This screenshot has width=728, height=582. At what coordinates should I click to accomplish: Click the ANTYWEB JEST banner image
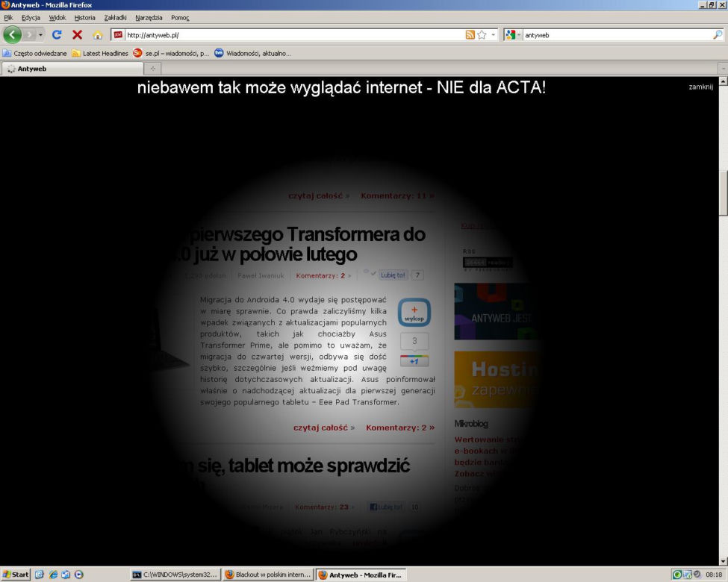tap(496, 311)
